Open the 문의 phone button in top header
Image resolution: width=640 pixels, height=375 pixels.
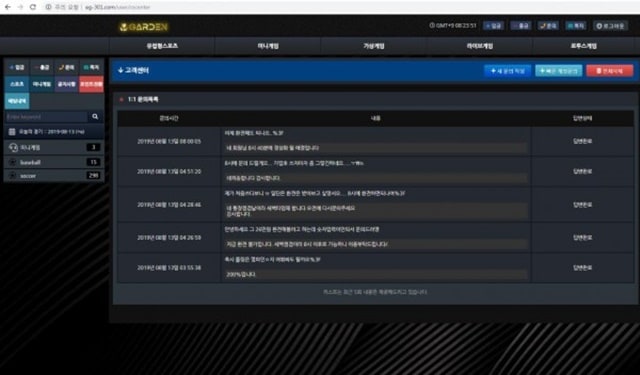548,26
